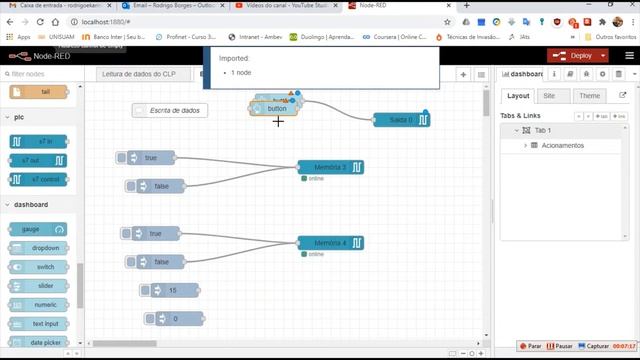Open the Leitura de dados do CLP flow tab
This screenshot has height=360, width=640.
(x=143, y=74)
